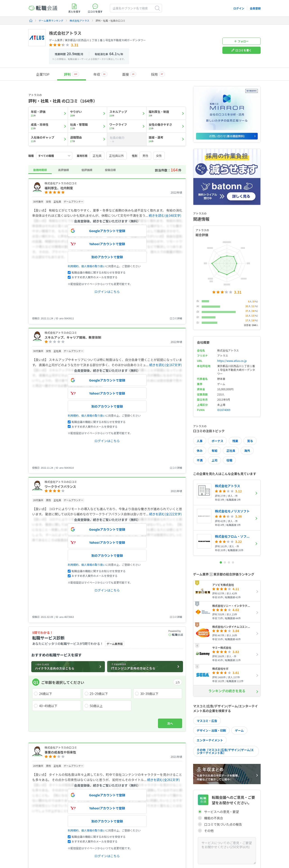
Task: Uncheck おすすめ求人メール in first review
Action: [69, 277]
